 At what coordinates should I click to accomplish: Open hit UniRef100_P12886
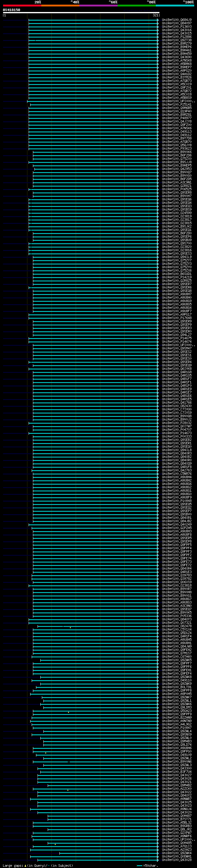pos(177,37)
